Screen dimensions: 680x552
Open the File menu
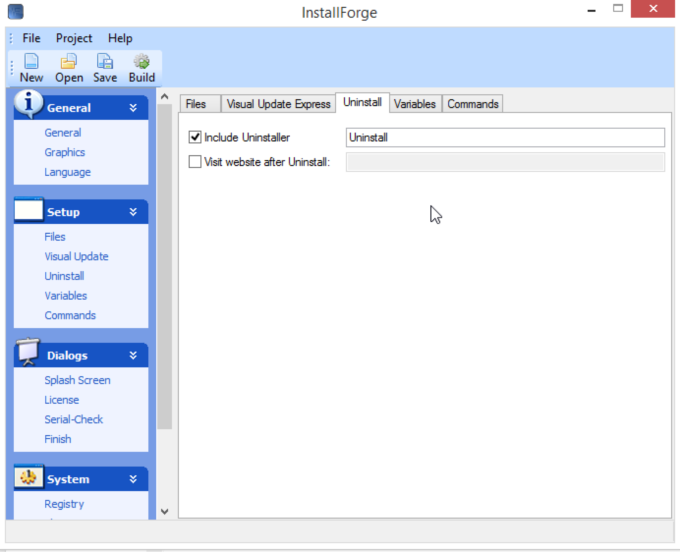click(x=31, y=38)
